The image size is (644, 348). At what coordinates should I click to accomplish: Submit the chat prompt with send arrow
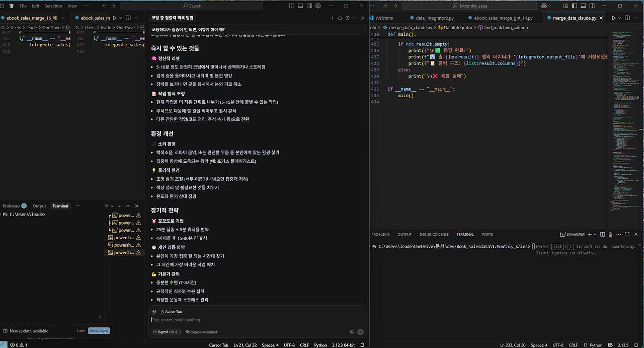[x=360, y=331]
